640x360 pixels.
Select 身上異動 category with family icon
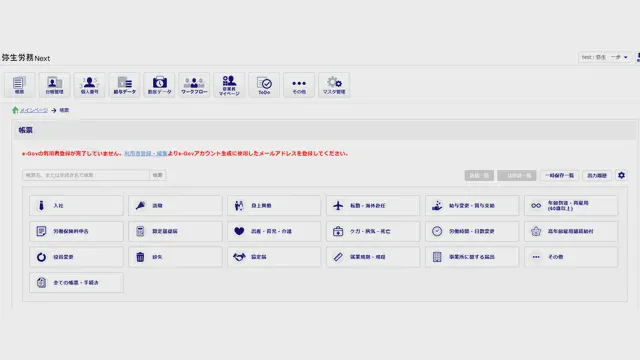(274, 205)
